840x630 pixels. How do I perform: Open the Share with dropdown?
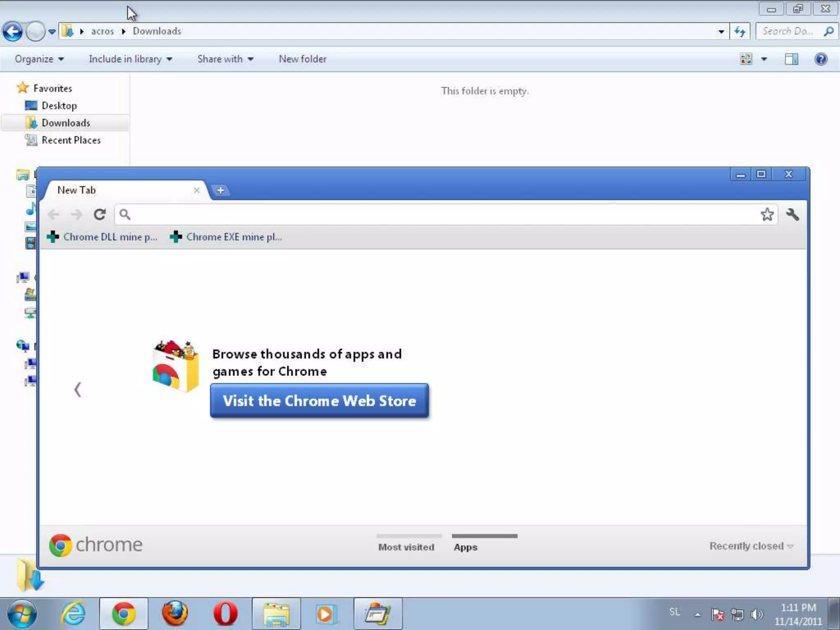click(225, 59)
